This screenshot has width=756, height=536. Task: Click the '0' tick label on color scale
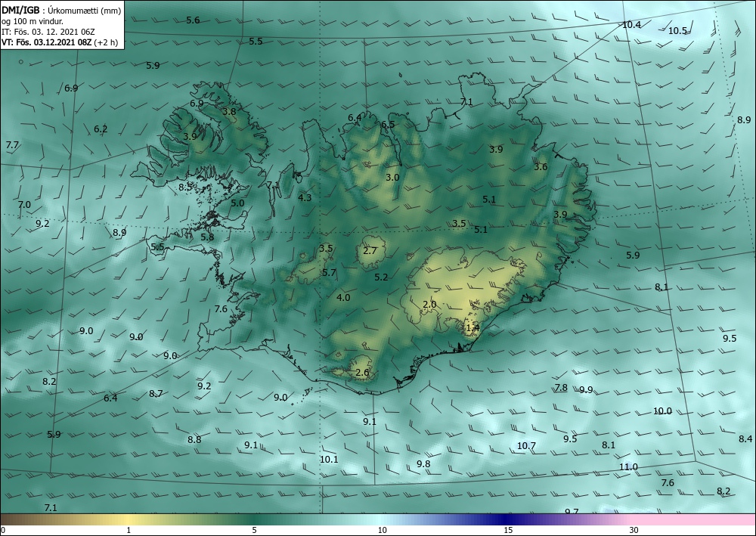(x=3, y=531)
